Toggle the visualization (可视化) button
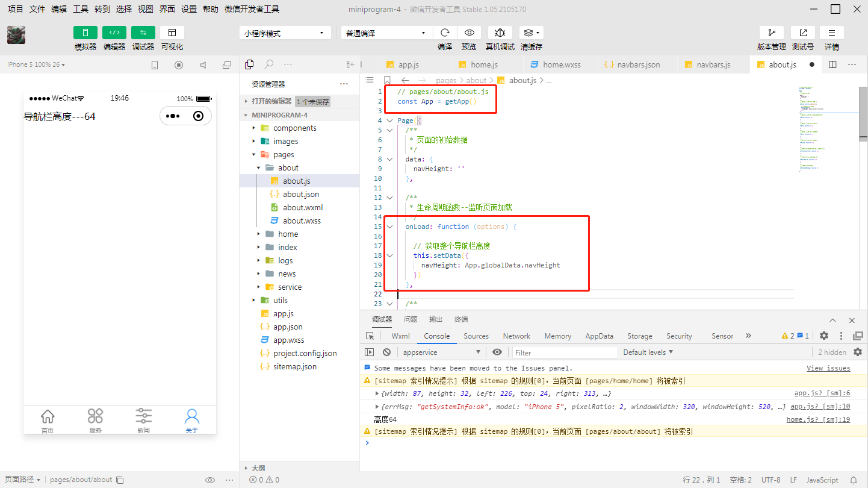This screenshot has width=868, height=488. tap(172, 33)
